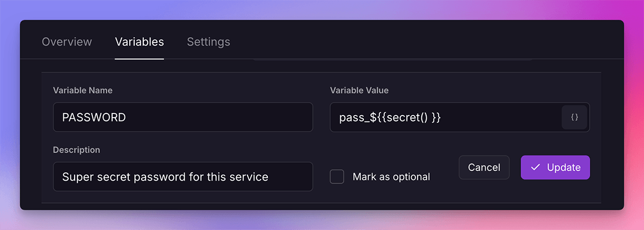The height and width of the screenshot is (230, 644).
Task: Click the Mark as optional label text
Action: (391, 177)
